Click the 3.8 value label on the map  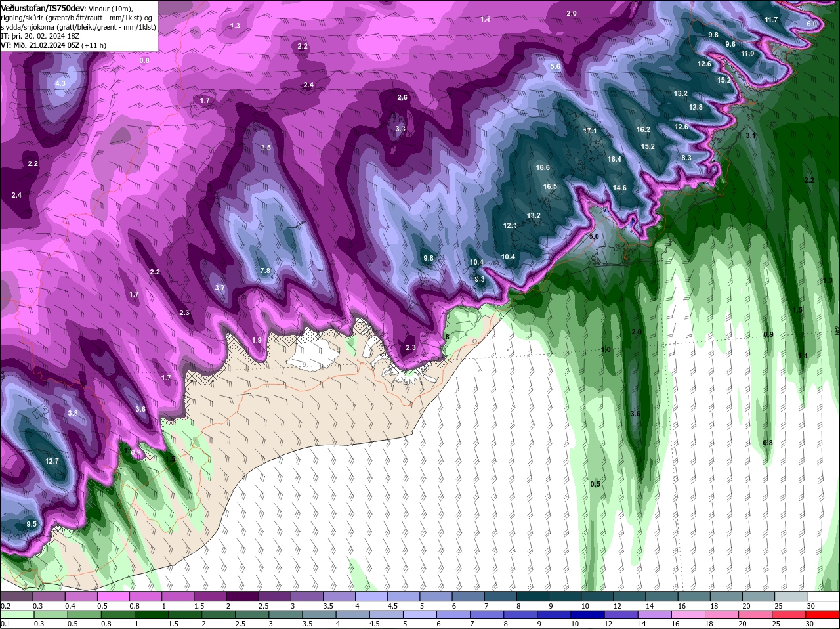(73, 413)
